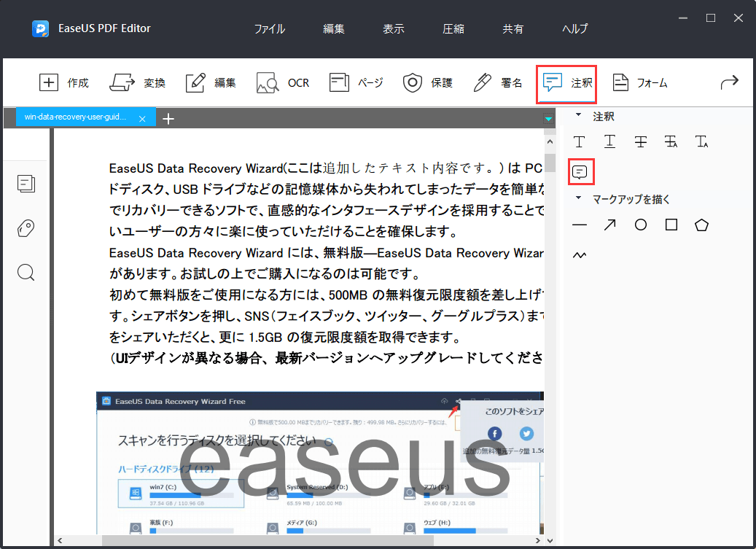Open the ファイル menu
Screen dimensions: 756x549
pos(269,28)
